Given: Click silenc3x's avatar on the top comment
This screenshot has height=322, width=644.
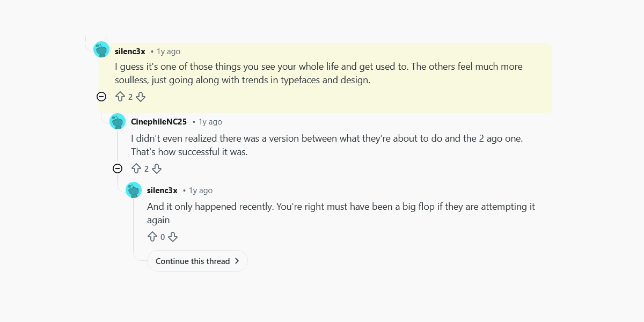Looking at the screenshot, I should 101,49.
